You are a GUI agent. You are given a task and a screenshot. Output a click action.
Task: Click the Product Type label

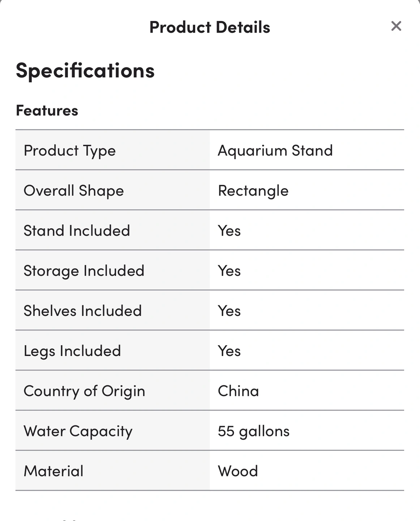point(70,151)
